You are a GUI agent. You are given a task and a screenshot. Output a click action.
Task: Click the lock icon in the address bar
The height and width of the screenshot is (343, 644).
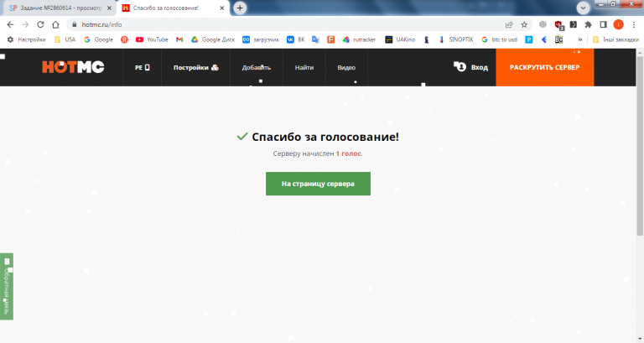75,24
